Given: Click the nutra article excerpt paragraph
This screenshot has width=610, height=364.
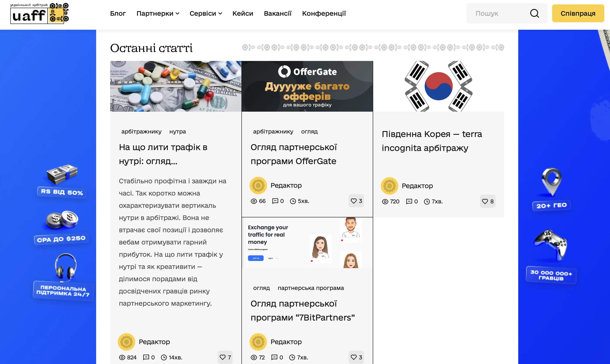Looking at the screenshot, I should click(x=173, y=242).
